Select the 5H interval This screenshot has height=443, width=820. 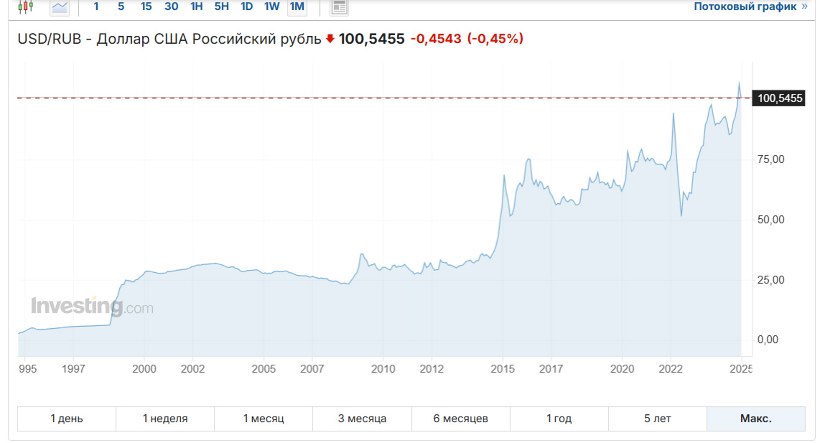[222, 7]
